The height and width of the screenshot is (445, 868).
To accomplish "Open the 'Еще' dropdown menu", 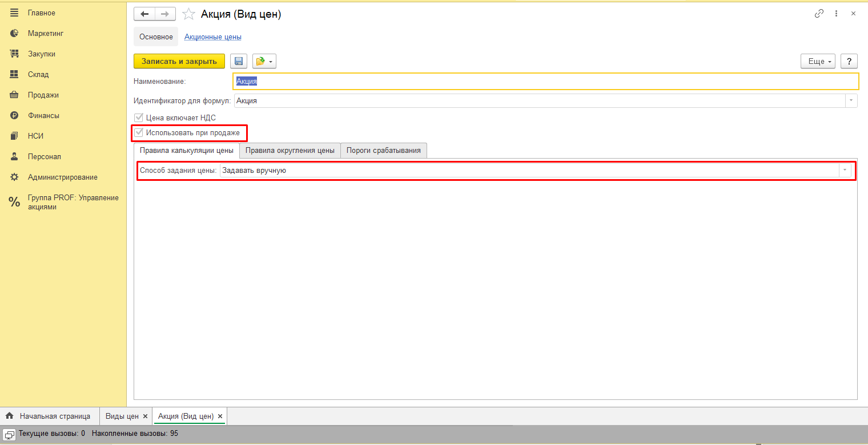I will click(818, 61).
